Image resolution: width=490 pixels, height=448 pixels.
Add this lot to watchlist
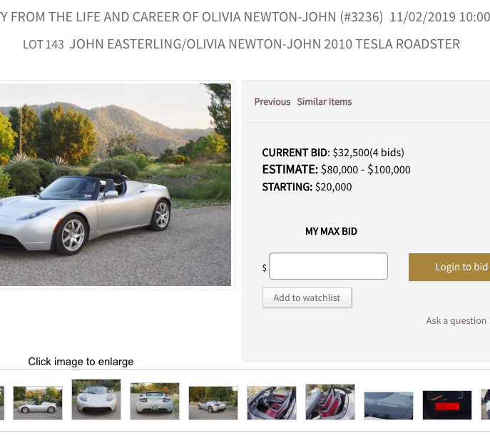[307, 297]
